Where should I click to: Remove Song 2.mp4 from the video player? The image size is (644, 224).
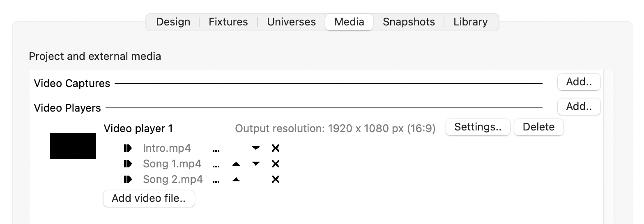(276, 179)
